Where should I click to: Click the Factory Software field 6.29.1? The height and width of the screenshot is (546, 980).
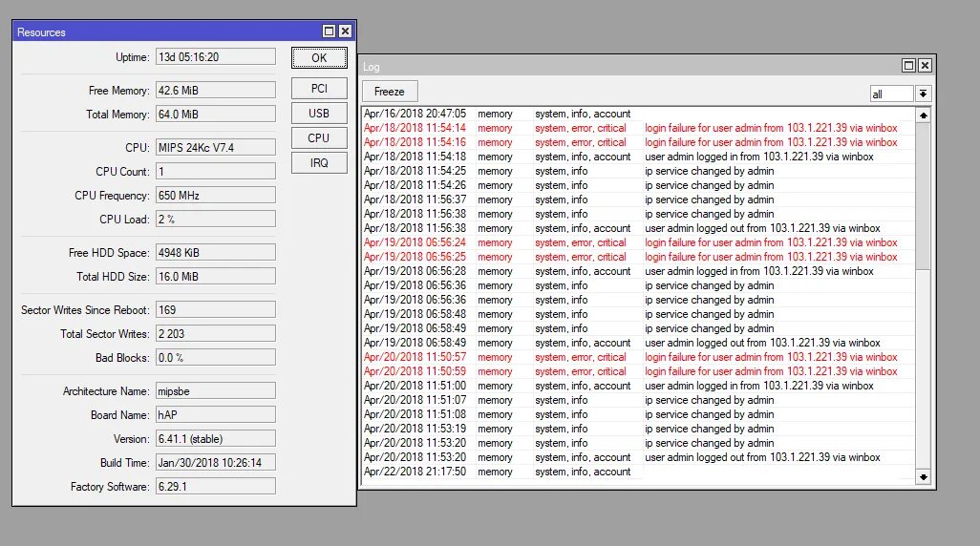coord(216,486)
